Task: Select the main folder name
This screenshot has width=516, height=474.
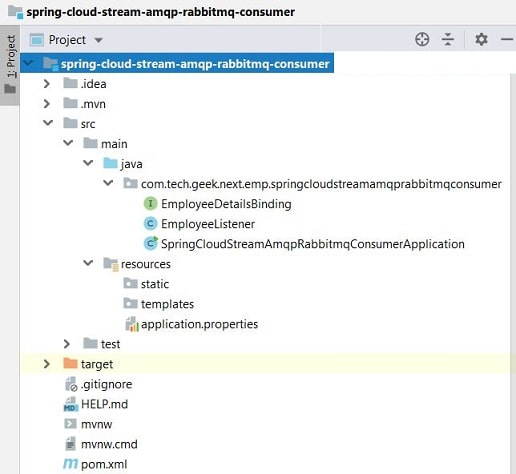Action: (x=114, y=144)
